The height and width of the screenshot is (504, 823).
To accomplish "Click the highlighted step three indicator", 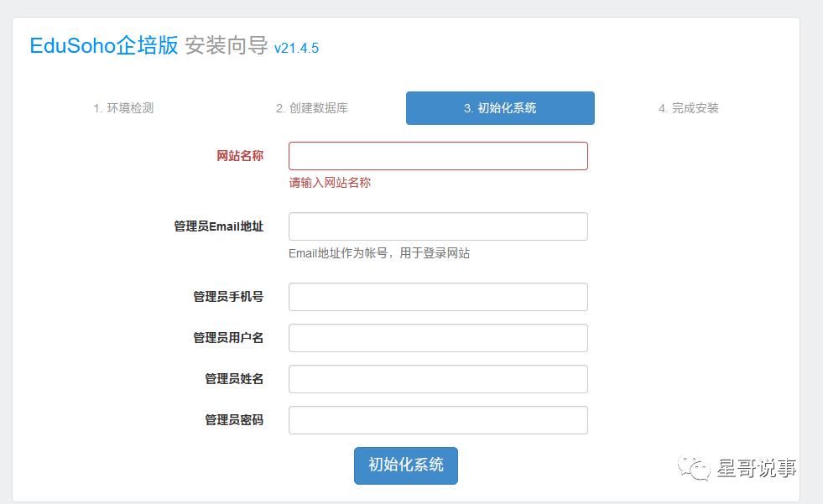I will 499,107.
